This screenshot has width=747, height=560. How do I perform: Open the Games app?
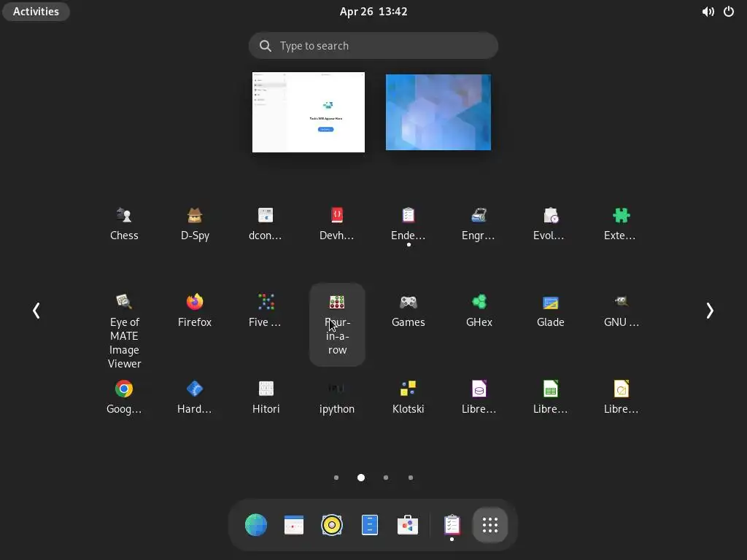[x=409, y=311]
